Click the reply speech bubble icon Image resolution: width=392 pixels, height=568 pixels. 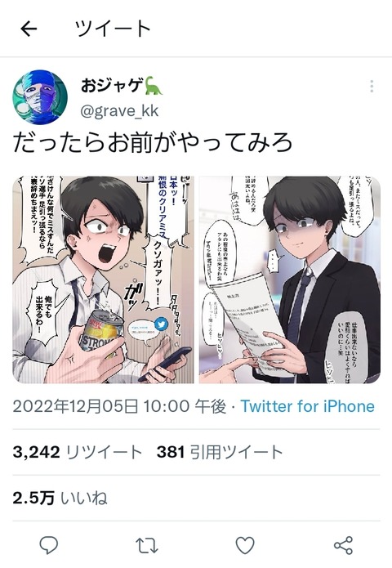[x=48, y=545]
